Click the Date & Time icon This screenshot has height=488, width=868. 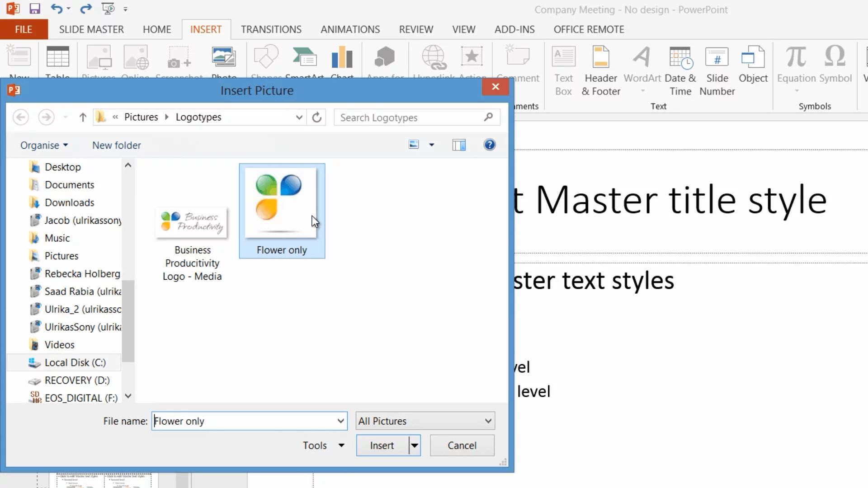point(680,58)
